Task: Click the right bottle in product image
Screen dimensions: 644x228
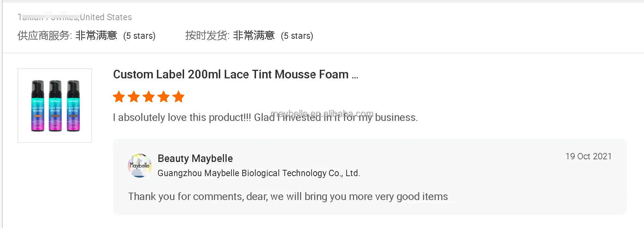Action: tap(73, 106)
